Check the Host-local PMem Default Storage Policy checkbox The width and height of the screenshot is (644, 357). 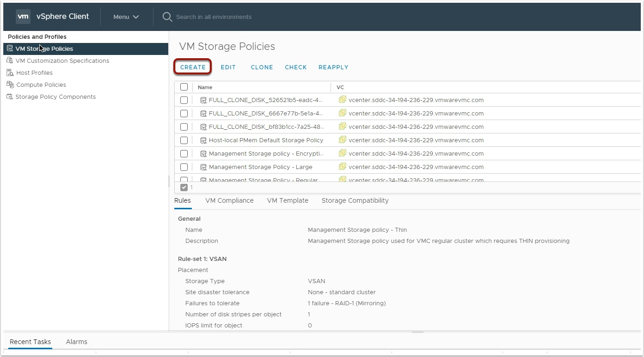point(184,140)
